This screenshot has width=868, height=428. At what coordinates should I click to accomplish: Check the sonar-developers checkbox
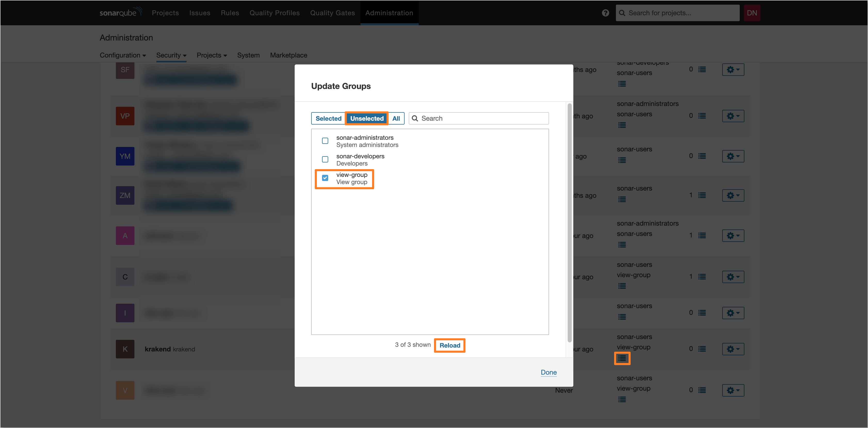pos(325,159)
